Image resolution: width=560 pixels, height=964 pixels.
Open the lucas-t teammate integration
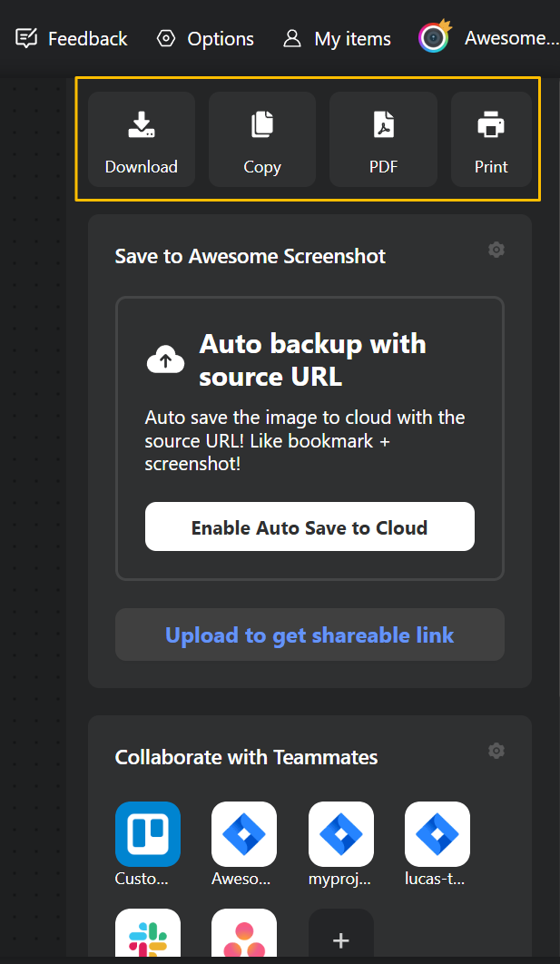tap(437, 833)
